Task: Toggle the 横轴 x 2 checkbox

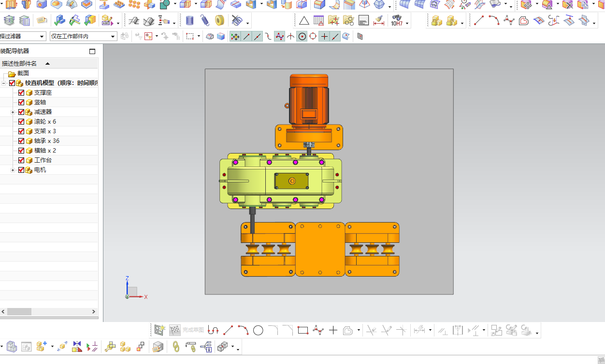Action: click(x=21, y=151)
